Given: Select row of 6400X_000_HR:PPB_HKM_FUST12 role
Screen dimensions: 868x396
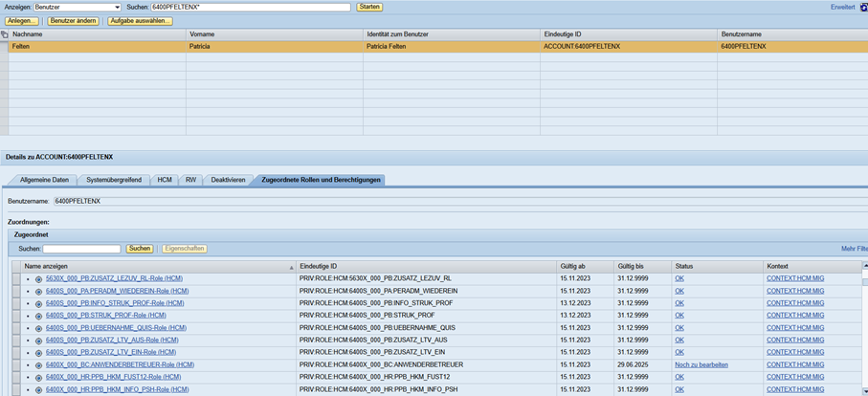Looking at the screenshot, I should [x=15, y=377].
